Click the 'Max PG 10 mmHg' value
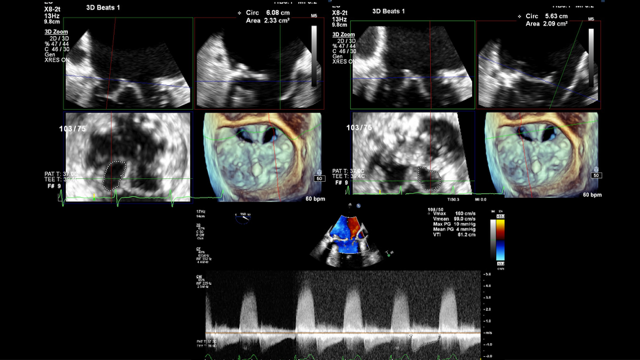 coord(454,224)
